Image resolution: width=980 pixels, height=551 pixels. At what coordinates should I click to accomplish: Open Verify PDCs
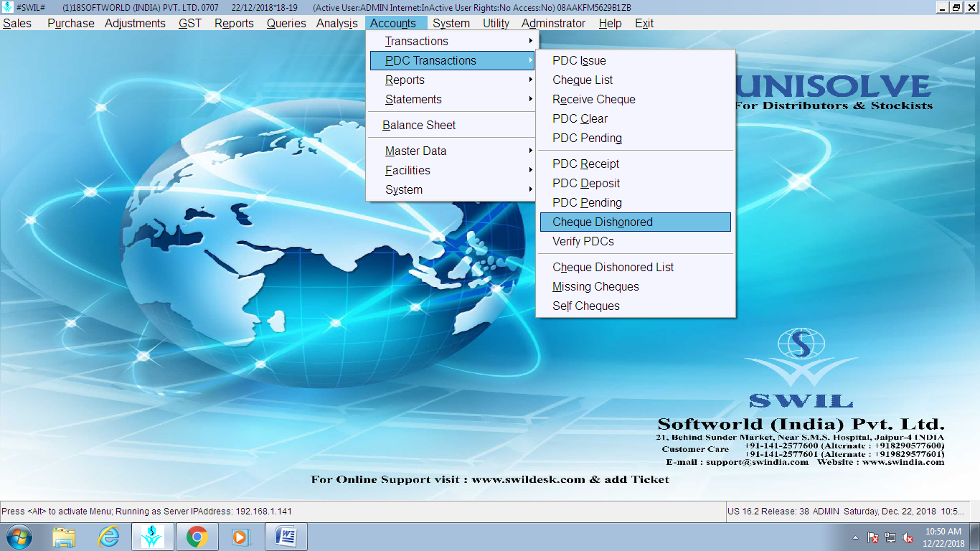pyautogui.click(x=636, y=242)
